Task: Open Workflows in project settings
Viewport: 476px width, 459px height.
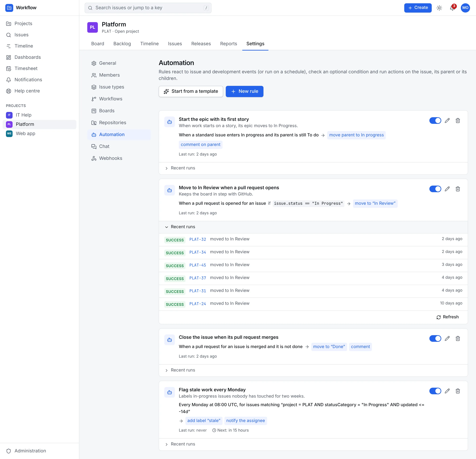Action: (119, 99)
